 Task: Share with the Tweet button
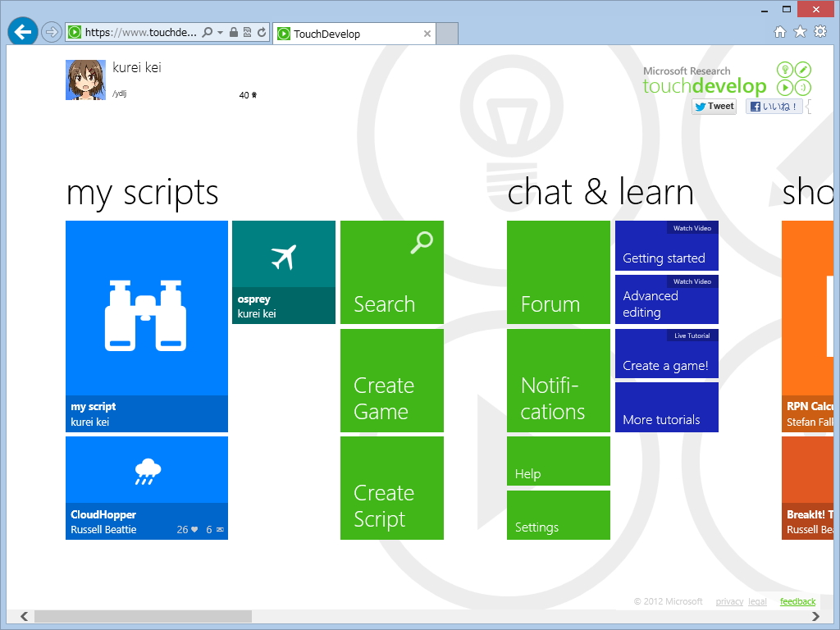coord(714,106)
